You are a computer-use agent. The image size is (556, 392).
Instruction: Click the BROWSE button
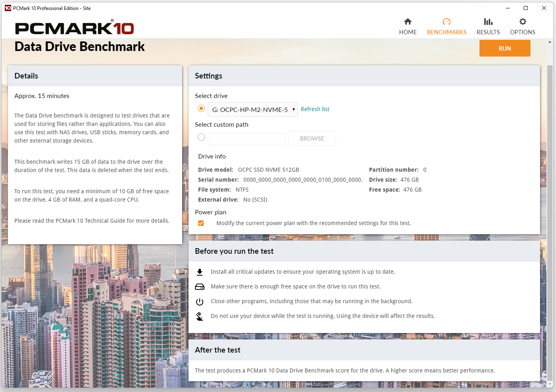pyautogui.click(x=312, y=138)
